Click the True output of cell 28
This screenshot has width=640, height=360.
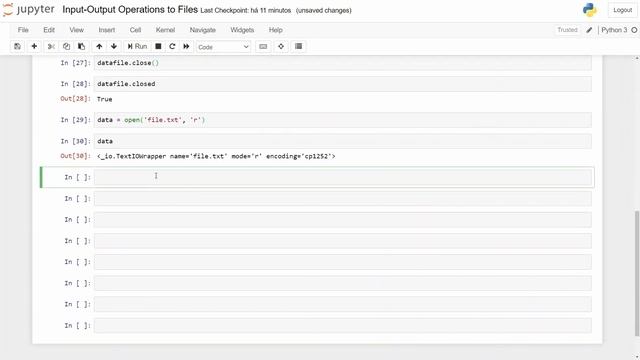(104, 99)
